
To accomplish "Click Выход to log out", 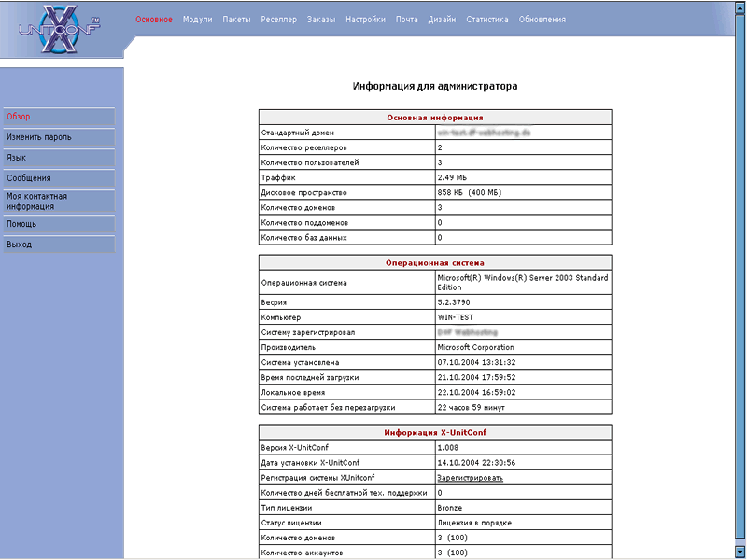I will [x=59, y=245].
